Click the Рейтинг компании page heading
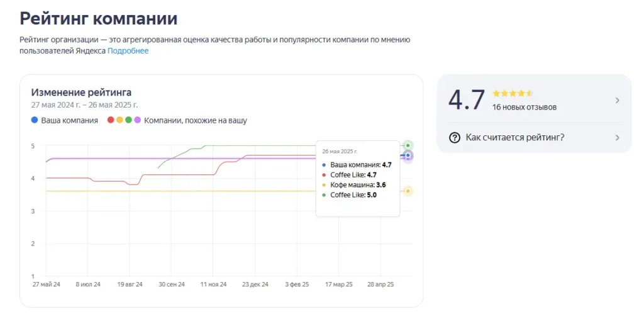The height and width of the screenshot is (316, 644). tap(99, 19)
